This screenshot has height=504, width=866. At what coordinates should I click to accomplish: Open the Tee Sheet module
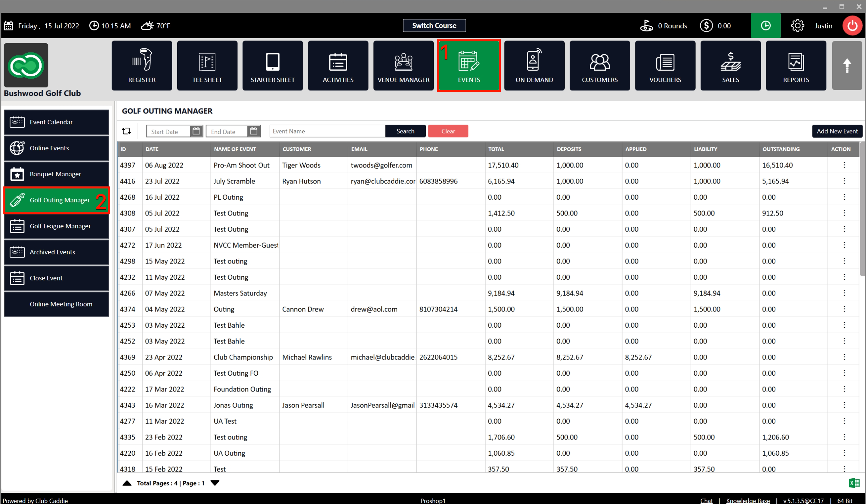(x=207, y=66)
